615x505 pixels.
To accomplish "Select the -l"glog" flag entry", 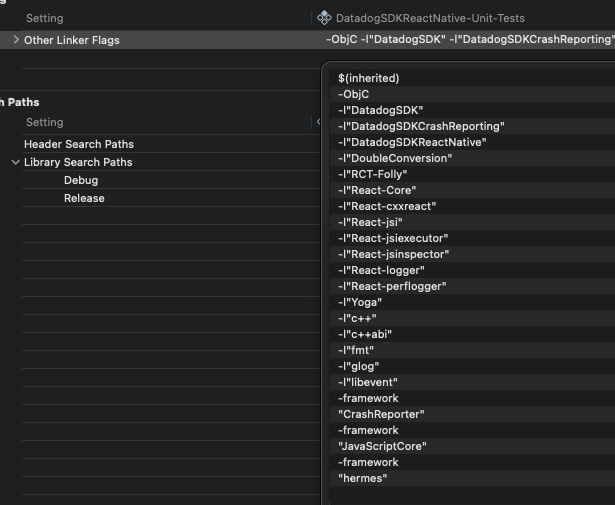I will point(472,366).
